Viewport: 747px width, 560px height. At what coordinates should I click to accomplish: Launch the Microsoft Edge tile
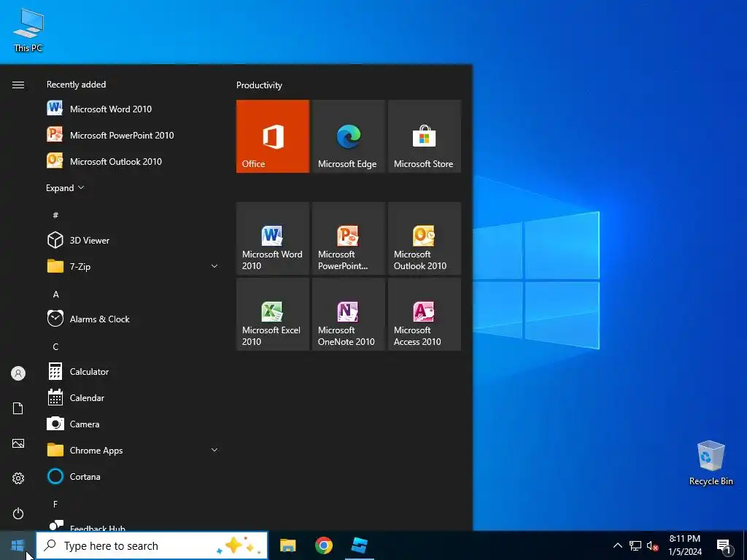(x=348, y=136)
